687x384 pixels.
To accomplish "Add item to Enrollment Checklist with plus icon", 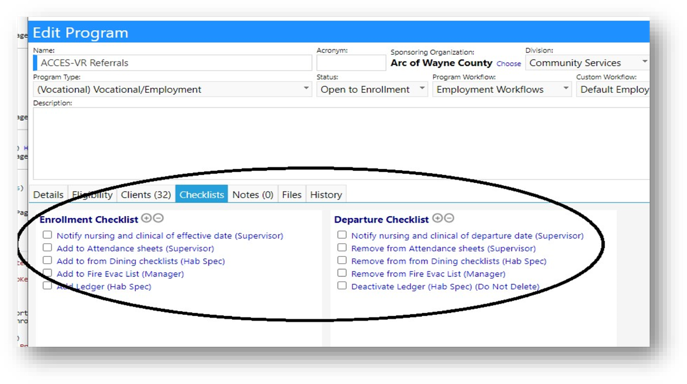I will (146, 218).
